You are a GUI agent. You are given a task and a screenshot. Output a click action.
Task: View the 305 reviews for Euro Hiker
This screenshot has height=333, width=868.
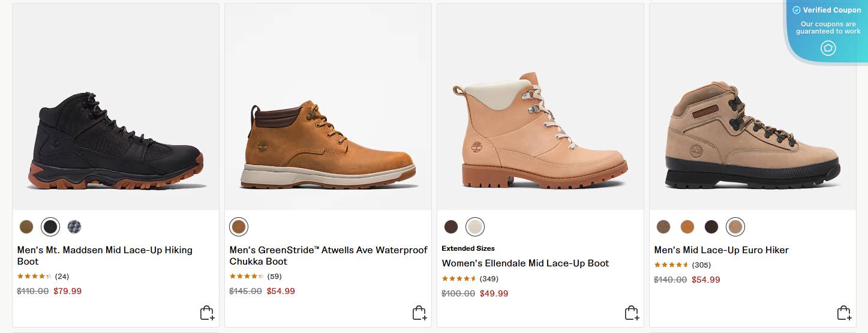[x=701, y=265]
